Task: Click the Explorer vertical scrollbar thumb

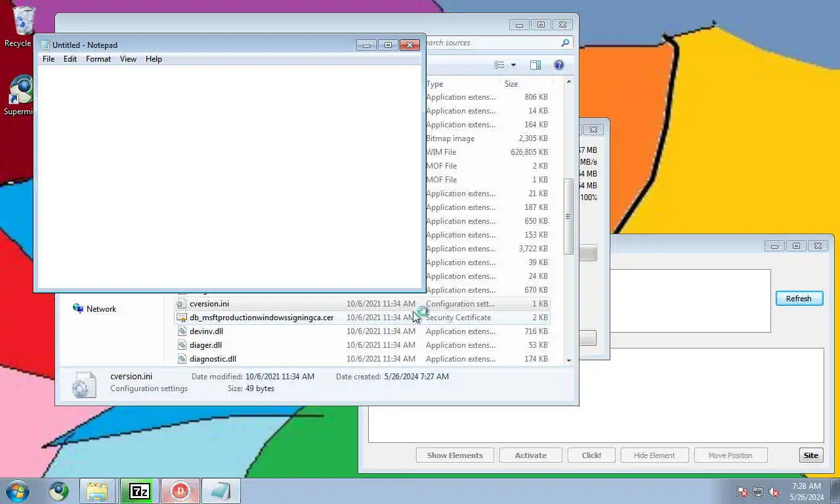Action: [x=568, y=216]
